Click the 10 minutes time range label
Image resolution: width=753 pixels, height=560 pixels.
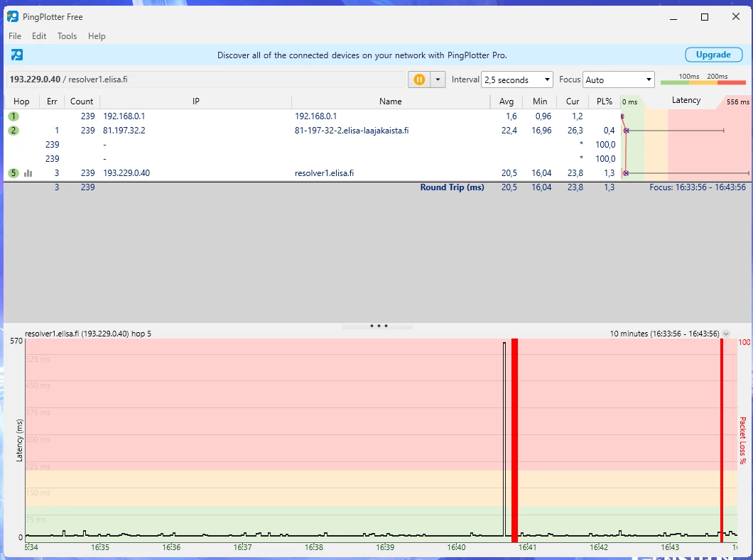pyautogui.click(x=664, y=334)
